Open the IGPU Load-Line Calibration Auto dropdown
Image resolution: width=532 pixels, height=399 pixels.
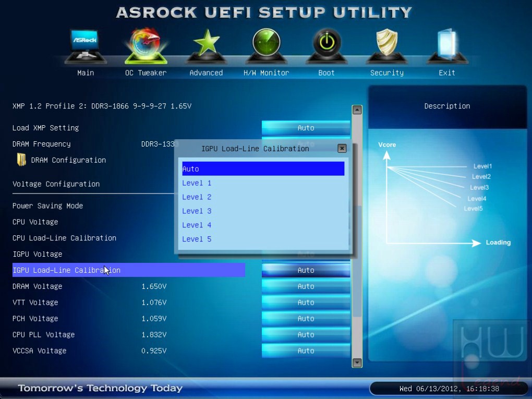(x=306, y=270)
